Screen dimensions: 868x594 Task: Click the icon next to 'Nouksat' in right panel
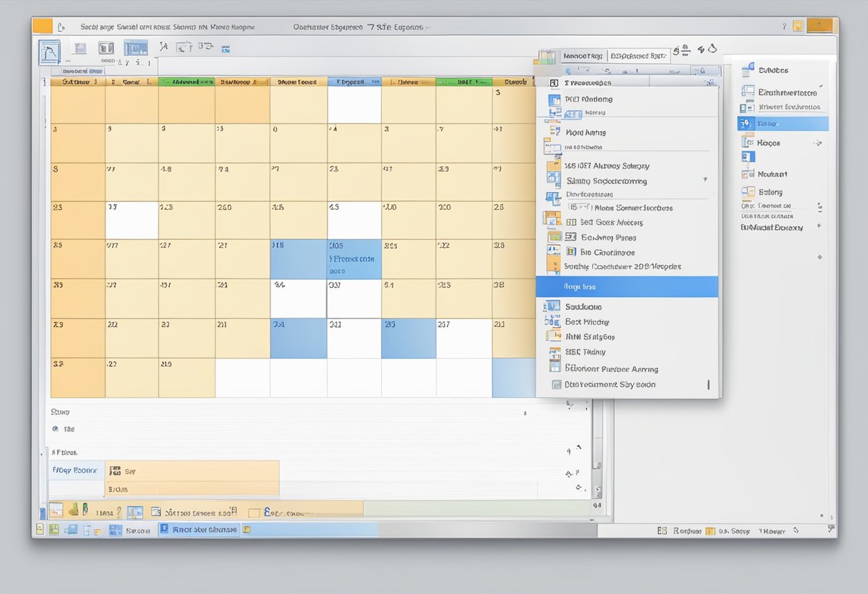pos(747,173)
